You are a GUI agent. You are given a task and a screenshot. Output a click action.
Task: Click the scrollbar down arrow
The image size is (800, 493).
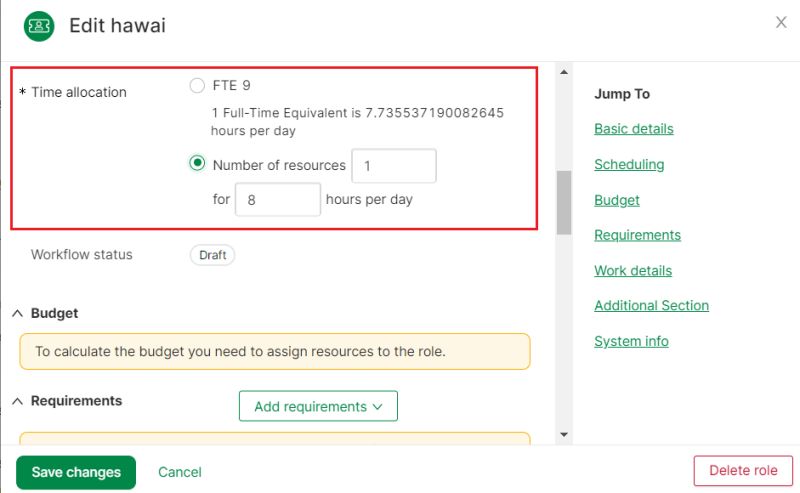564,435
